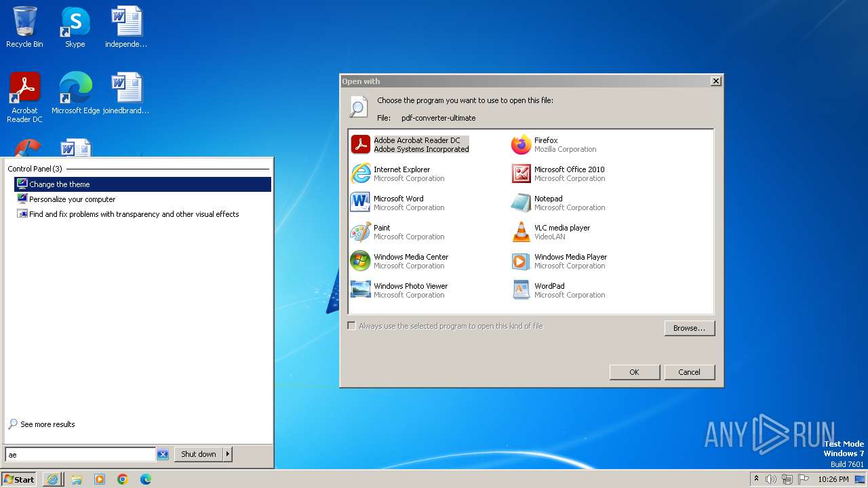The image size is (868, 488).
Task: Select the Skype desktop shortcut
Action: tap(75, 27)
